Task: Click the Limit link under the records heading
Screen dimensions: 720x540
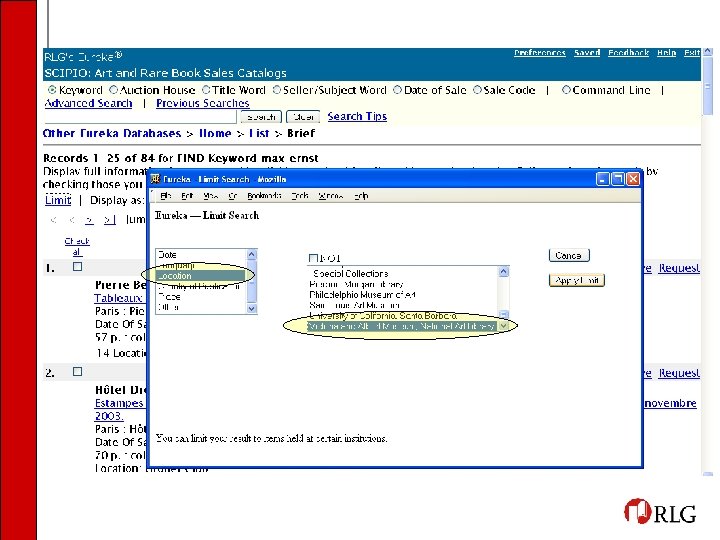Action: (x=58, y=200)
